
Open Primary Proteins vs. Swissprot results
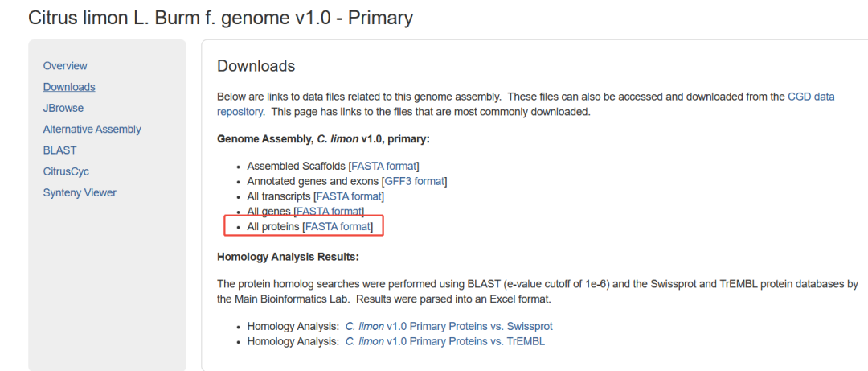(449, 326)
